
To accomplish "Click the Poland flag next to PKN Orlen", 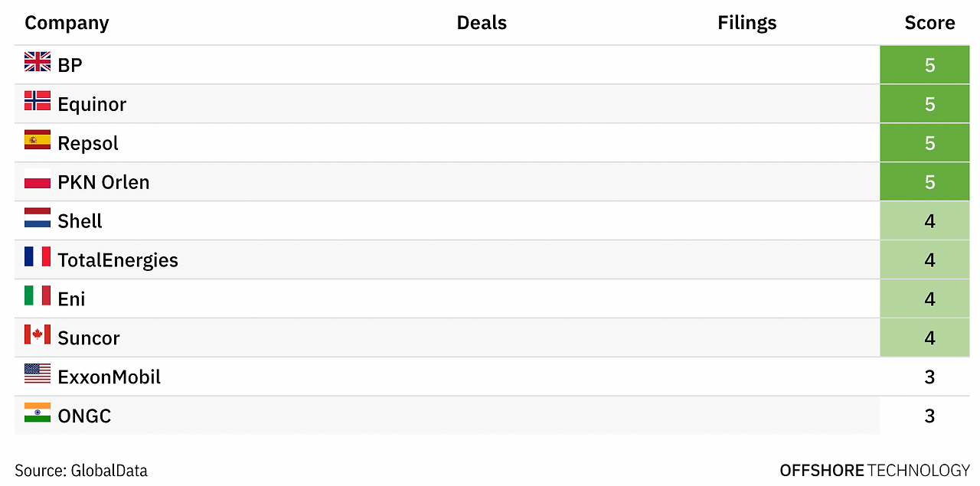I will (38, 179).
